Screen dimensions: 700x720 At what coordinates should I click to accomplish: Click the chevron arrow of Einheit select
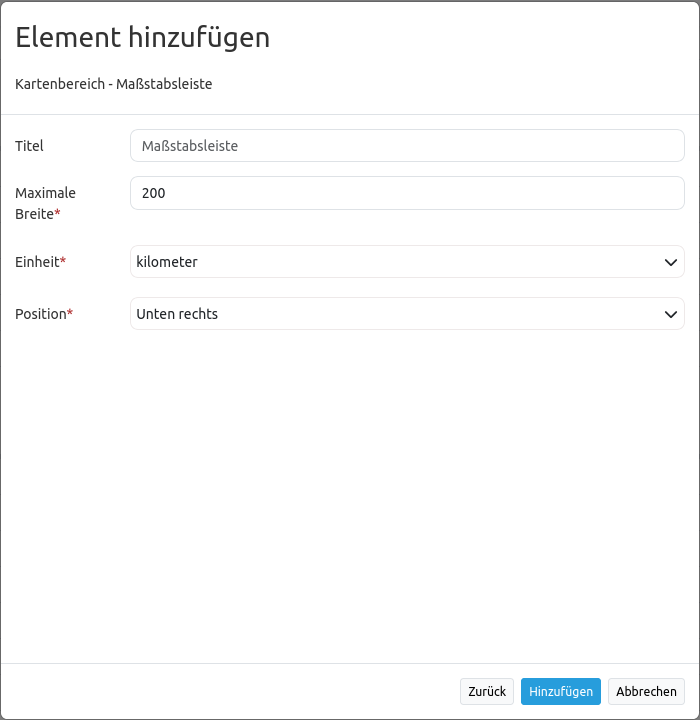click(670, 262)
